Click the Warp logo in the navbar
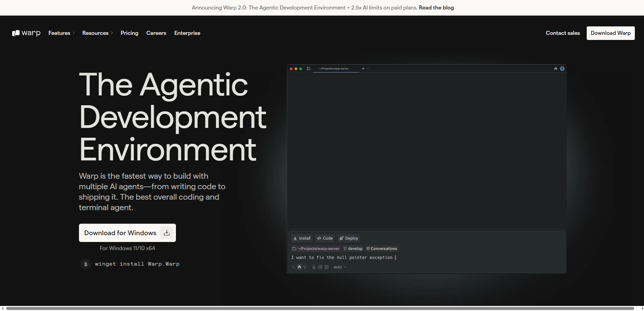Screen dimensions: 644x311 pyautogui.click(x=26, y=33)
